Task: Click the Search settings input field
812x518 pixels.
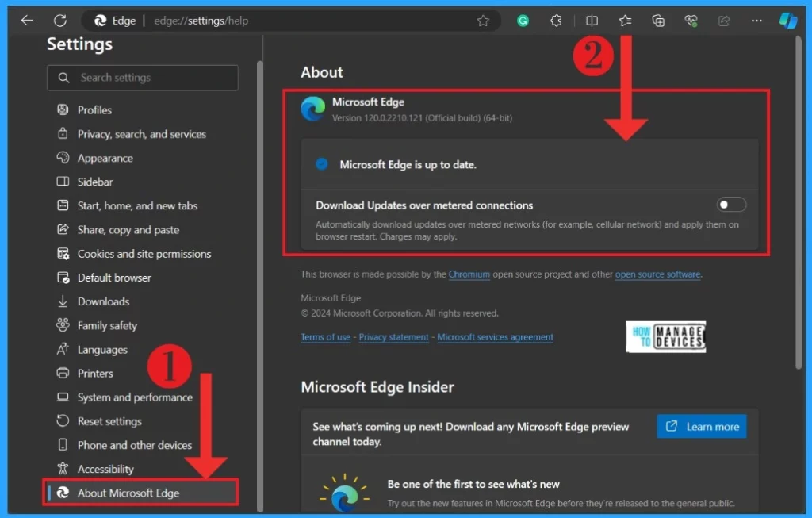Action: click(143, 78)
